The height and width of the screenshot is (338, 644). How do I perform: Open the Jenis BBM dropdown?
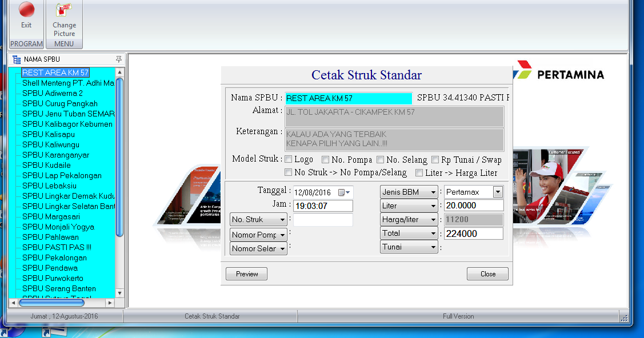(409, 192)
